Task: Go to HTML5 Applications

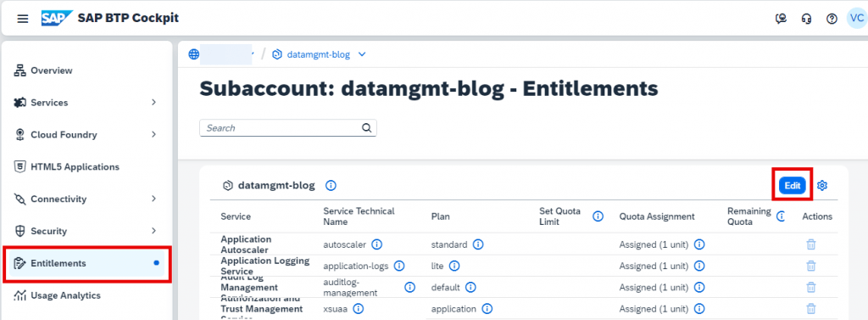Action: [86, 167]
